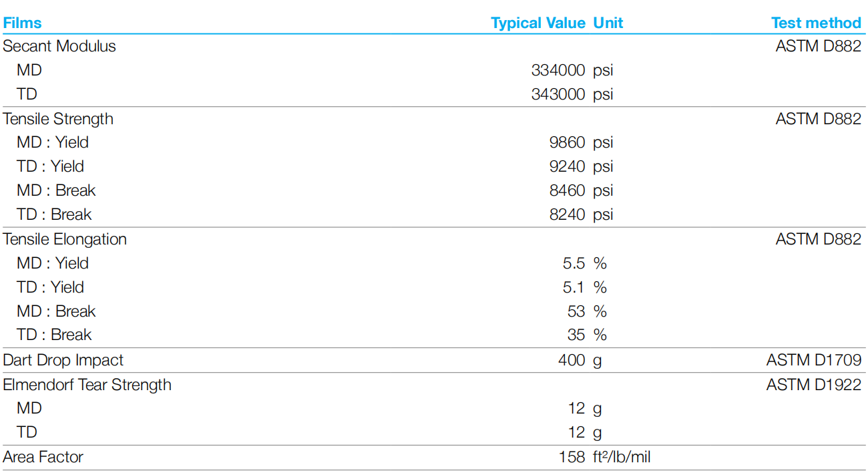Select the 8460 MD break value
Image resolution: width=868 pixels, height=471 pixels.
tap(567, 190)
